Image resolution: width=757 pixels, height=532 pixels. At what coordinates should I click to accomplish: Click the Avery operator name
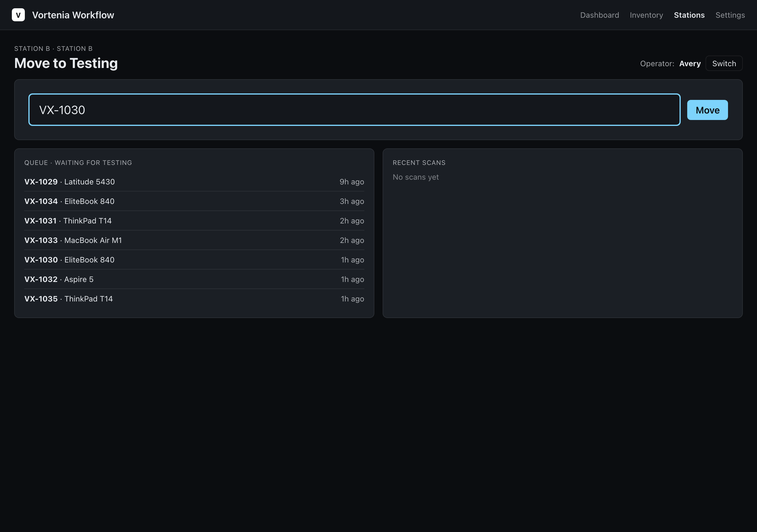[x=690, y=64]
